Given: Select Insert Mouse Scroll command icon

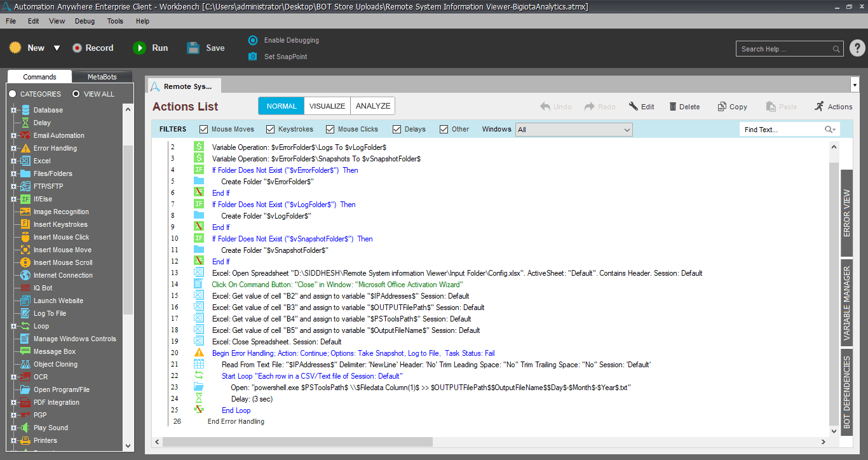Looking at the screenshot, I should (x=25, y=262).
